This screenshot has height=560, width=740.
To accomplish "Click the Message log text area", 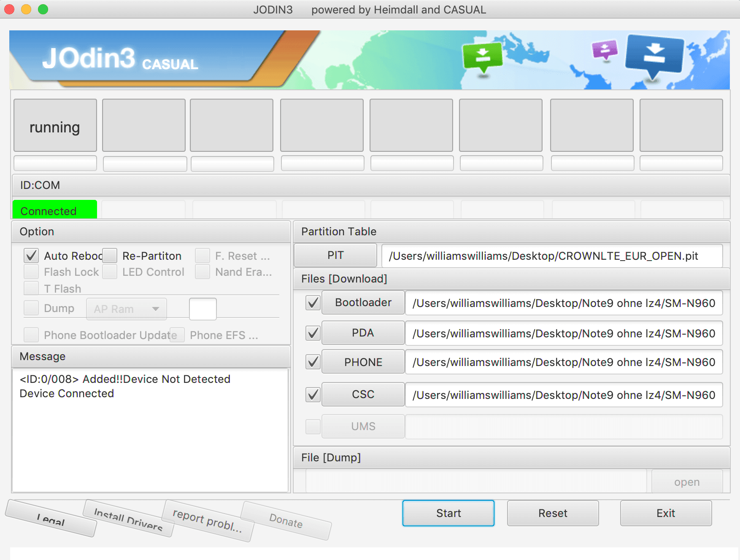I will pos(150,430).
